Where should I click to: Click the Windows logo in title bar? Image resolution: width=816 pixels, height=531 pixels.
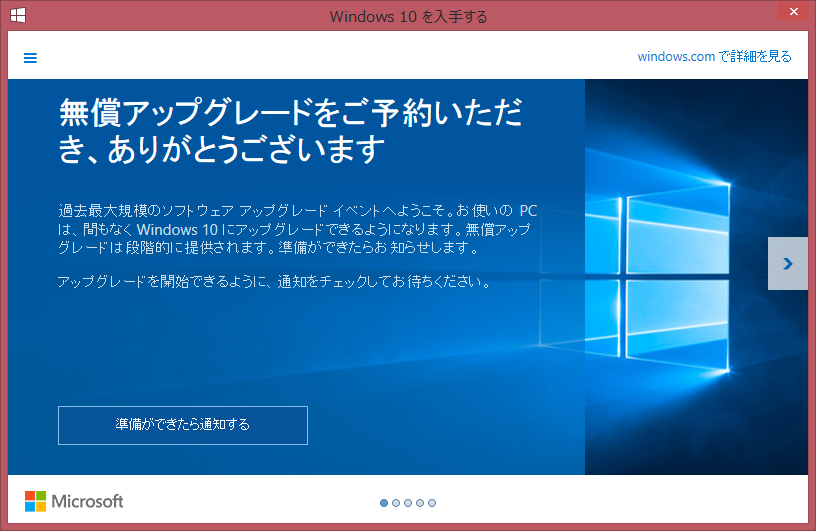[18, 16]
